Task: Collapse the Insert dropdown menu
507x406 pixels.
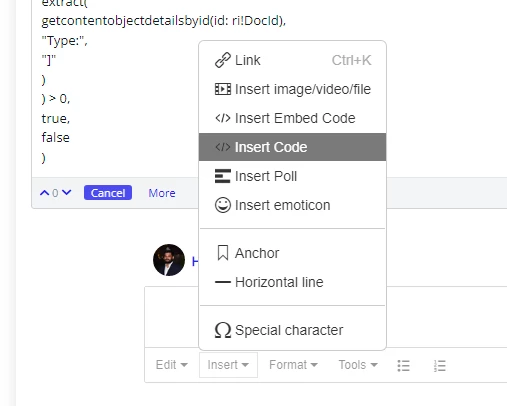Action: point(228,365)
